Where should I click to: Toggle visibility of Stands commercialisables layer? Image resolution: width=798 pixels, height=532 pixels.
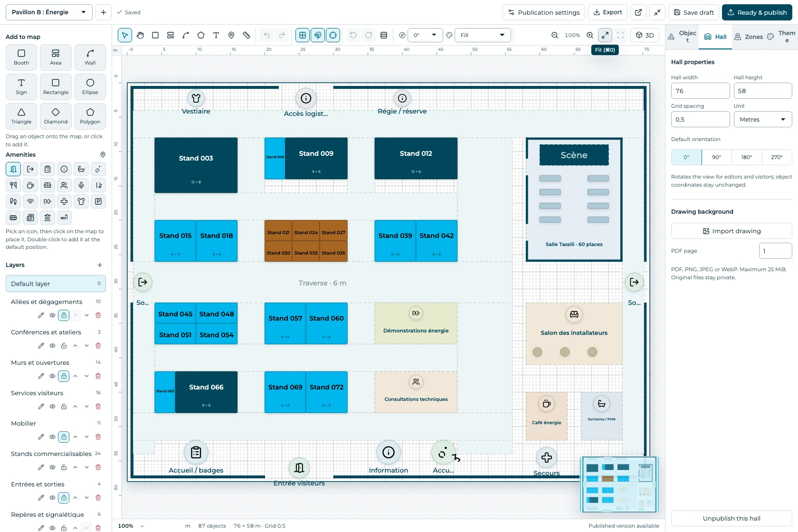coord(53,467)
